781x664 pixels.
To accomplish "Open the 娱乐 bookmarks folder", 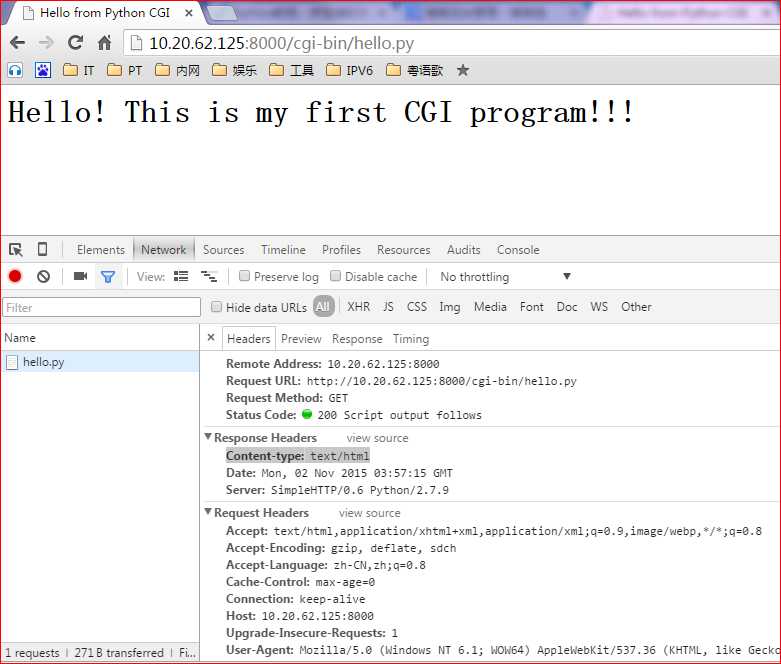I will (x=234, y=70).
